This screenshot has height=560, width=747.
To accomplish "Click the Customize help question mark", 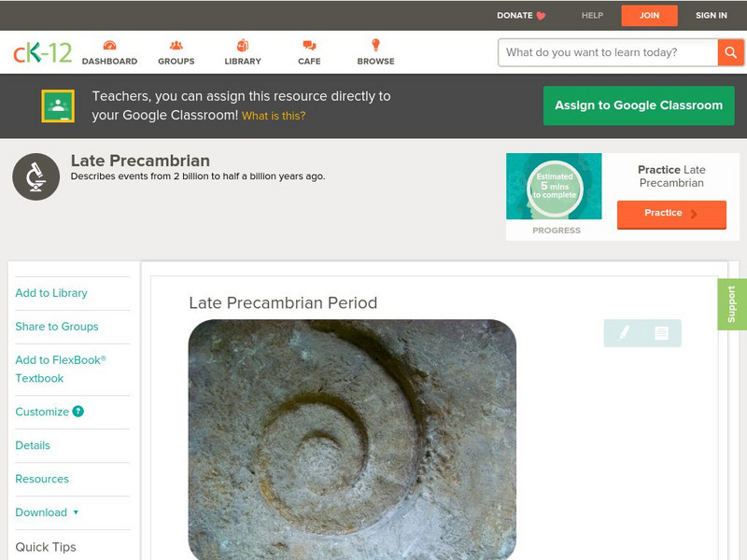I will 78,412.
